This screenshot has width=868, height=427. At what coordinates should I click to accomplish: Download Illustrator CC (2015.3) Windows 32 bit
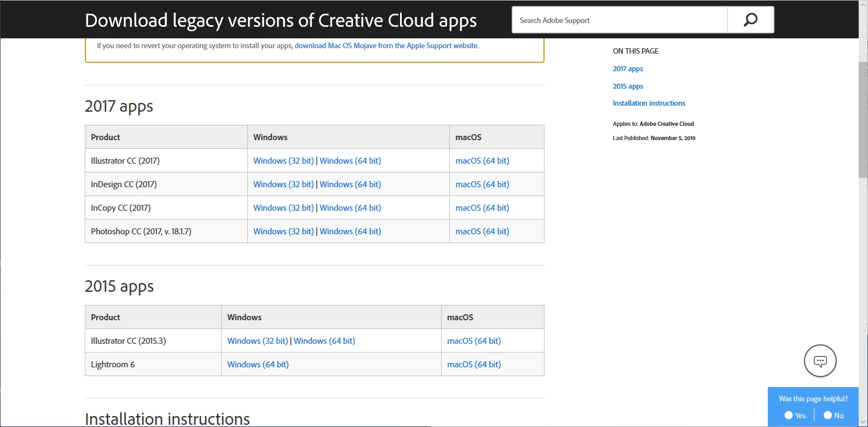[258, 341]
